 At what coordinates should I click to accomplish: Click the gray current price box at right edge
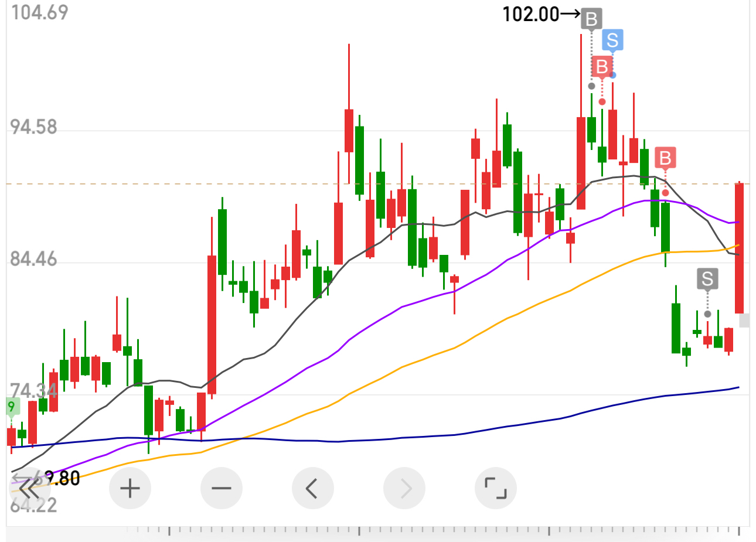pos(744,321)
